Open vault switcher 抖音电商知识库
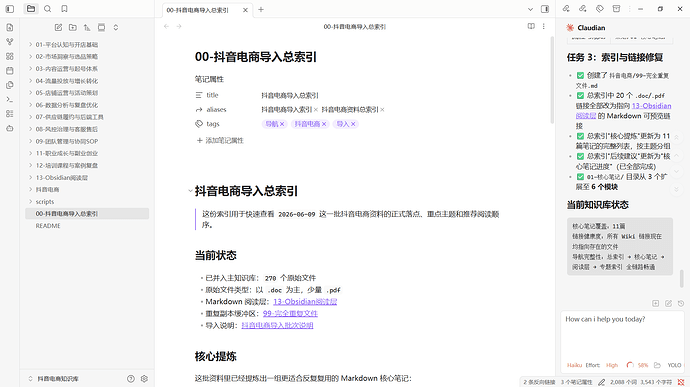 pos(53,379)
